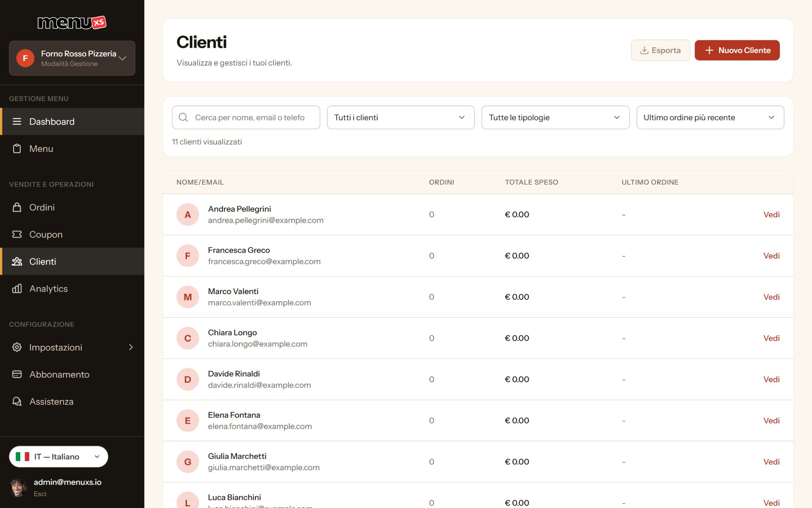Click the admin profile photo
This screenshot has width=812, height=508.
pos(18,488)
